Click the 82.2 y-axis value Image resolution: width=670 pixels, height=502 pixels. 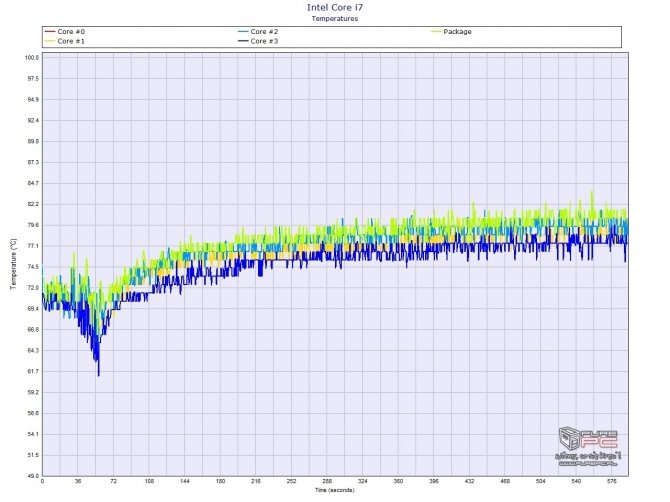[x=32, y=204]
